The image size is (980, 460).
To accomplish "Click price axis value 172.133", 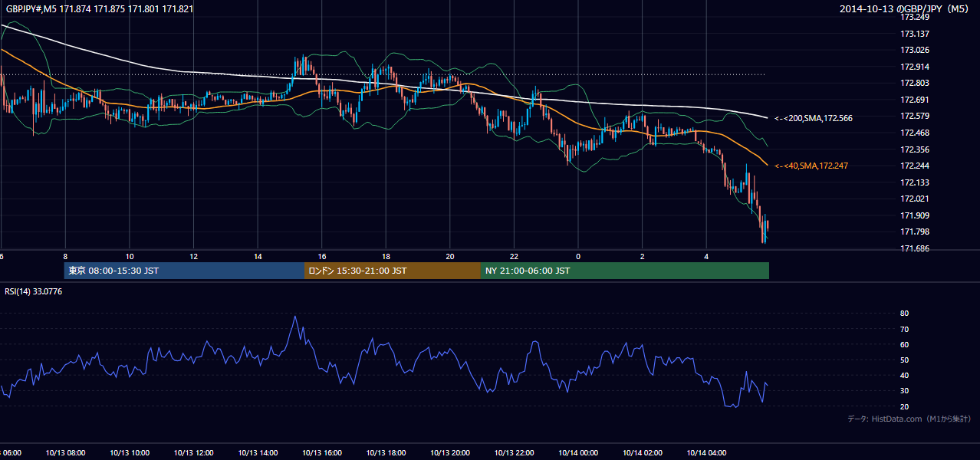I will point(914,182).
